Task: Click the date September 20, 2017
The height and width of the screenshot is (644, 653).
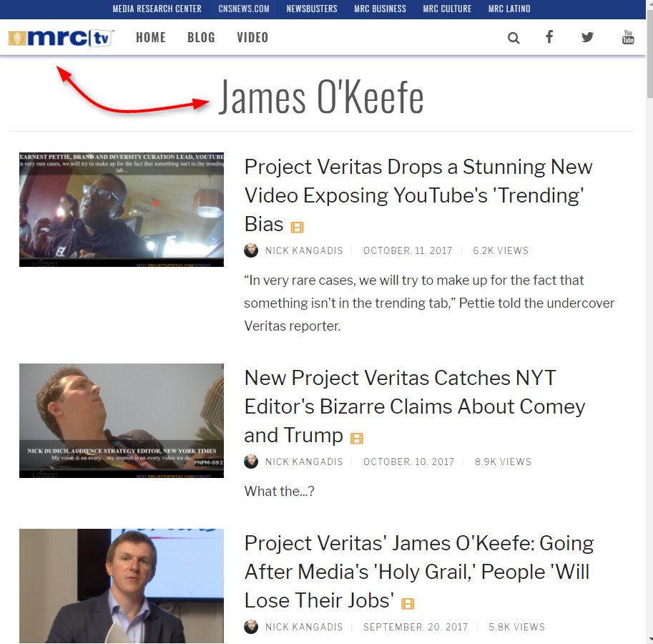Action: pos(416,627)
